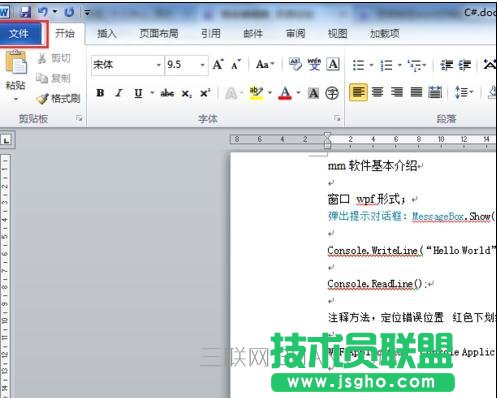Click the 粘贴 (Paste) clipboard icon
Viewport: 498px width, 398px height.
click(x=16, y=61)
